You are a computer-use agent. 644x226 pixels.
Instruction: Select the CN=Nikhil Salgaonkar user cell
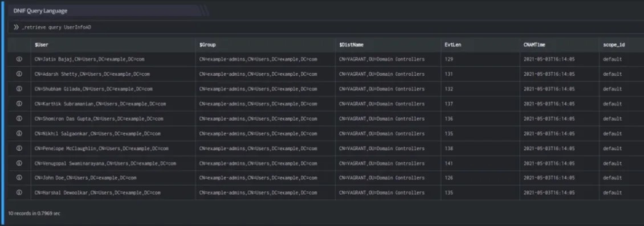pyautogui.click(x=113, y=133)
